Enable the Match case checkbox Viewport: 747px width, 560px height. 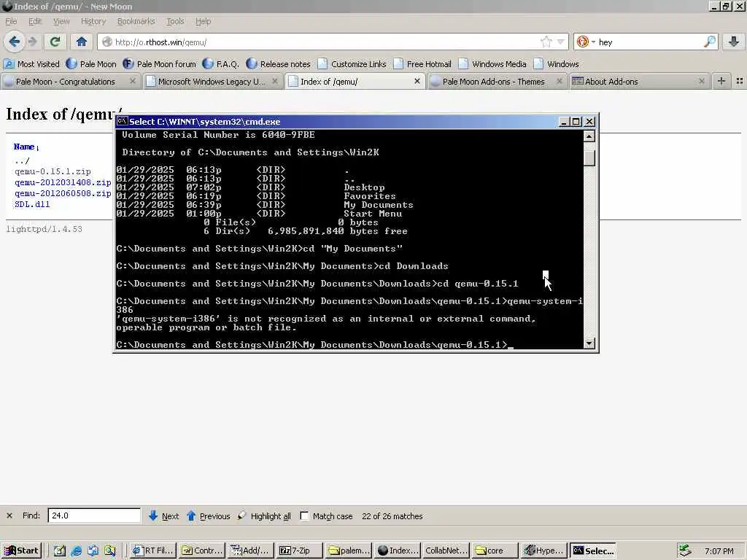point(304,516)
